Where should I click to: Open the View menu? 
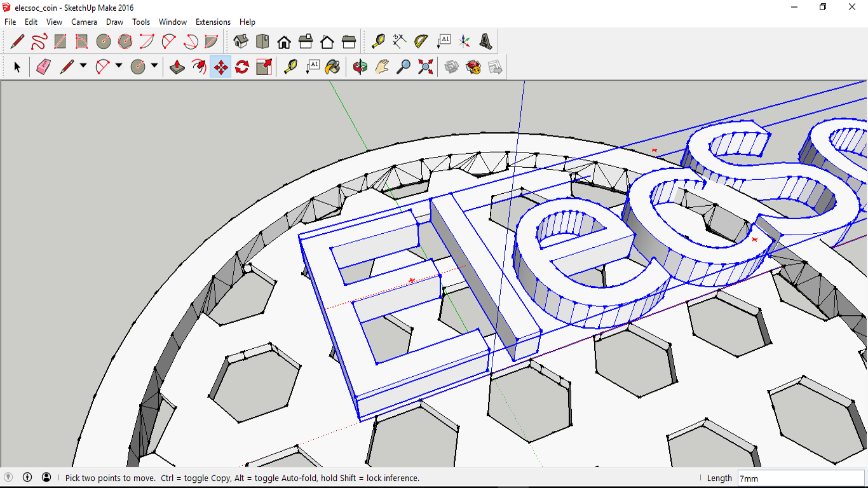54,22
